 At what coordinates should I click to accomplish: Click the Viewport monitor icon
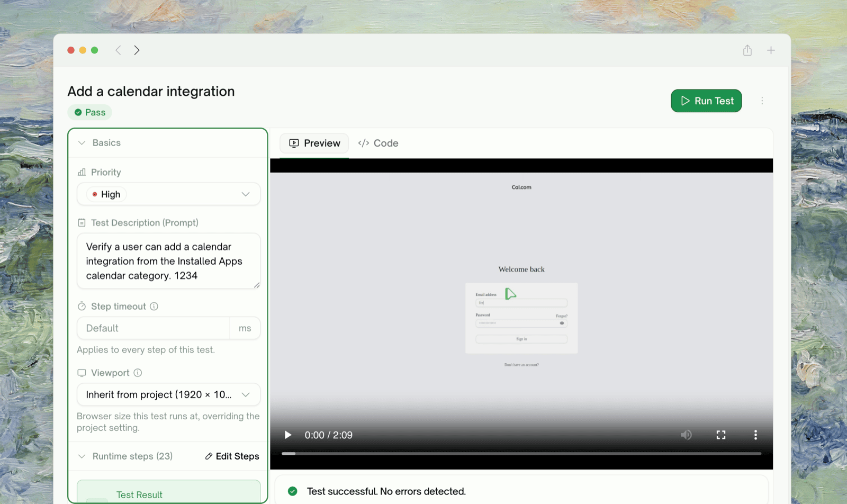coord(82,373)
